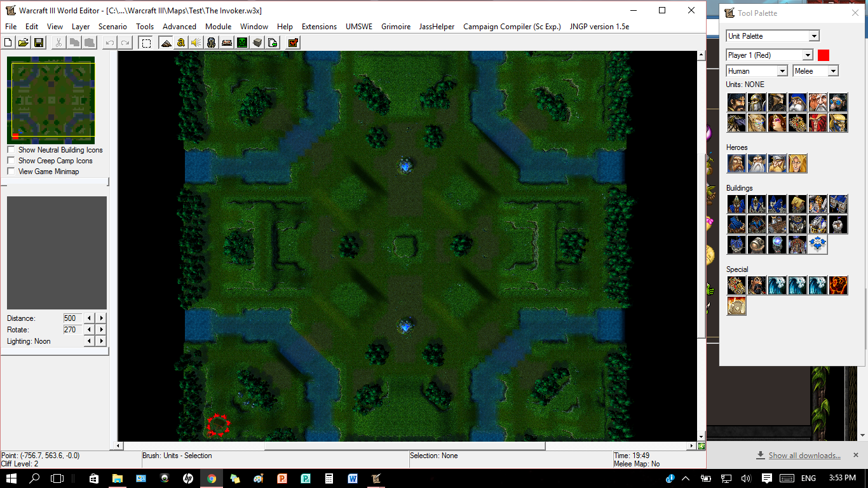Open Word from the taskbar

352,478
